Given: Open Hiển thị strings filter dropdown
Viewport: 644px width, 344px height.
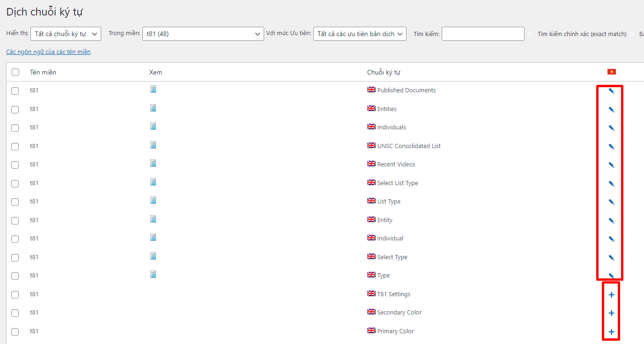Looking at the screenshot, I should coord(66,34).
